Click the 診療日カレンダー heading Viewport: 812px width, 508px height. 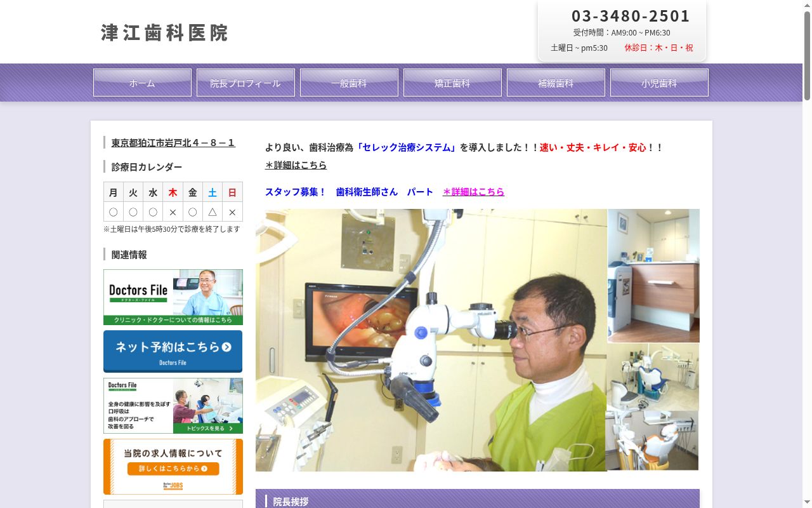[147, 167]
